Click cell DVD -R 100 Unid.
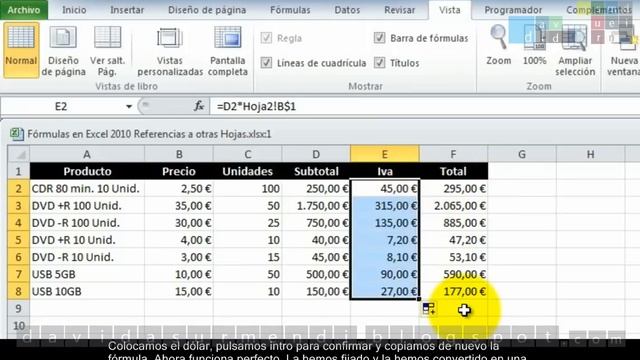 (87, 223)
